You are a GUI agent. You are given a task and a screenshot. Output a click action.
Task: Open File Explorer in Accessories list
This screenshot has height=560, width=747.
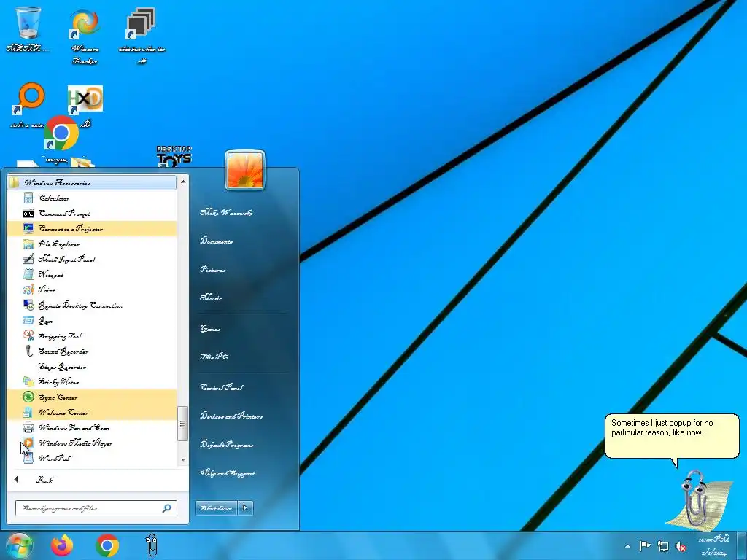click(92, 244)
